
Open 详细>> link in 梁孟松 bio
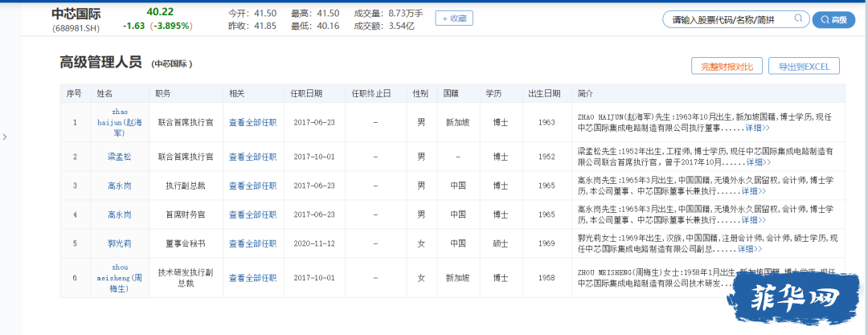point(759,162)
